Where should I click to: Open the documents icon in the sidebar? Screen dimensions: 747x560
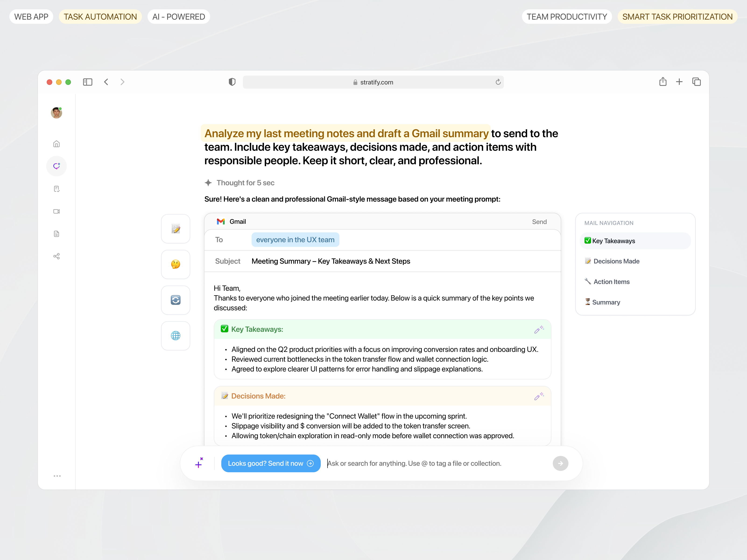pos(56,234)
